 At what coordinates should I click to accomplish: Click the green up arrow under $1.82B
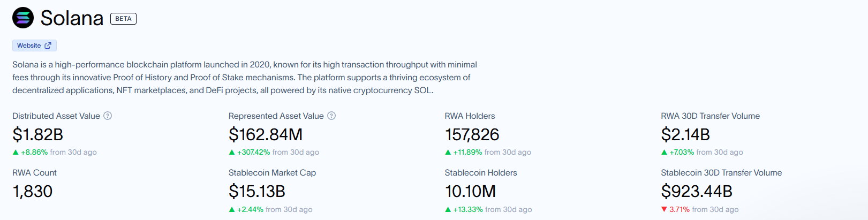click(16, 153)
